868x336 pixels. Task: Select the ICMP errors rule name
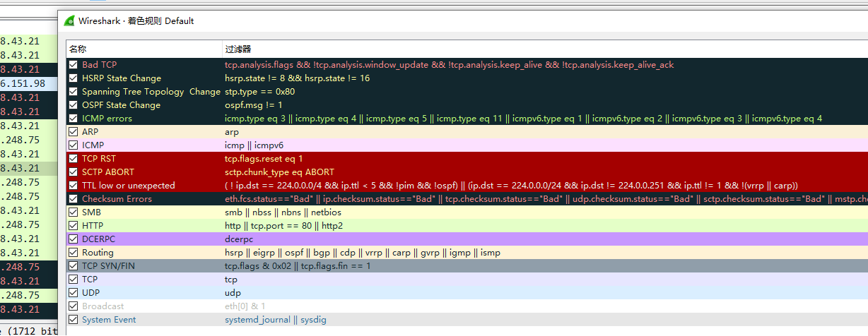click(107, 119)
